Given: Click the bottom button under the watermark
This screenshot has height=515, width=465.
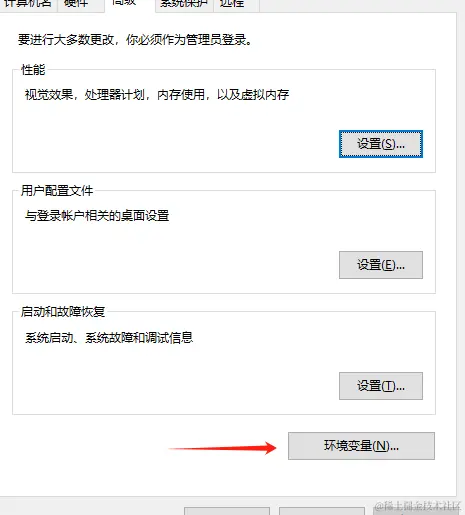Looking at the screenshot, I should click(417, 511).
